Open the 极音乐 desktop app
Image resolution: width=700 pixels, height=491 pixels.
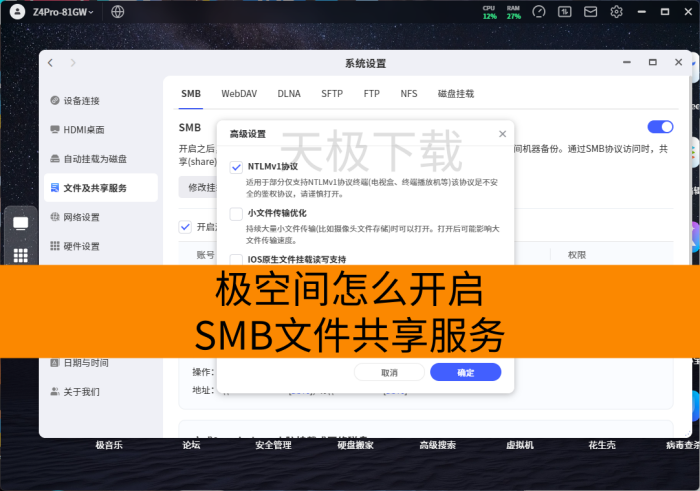(109, 445)
